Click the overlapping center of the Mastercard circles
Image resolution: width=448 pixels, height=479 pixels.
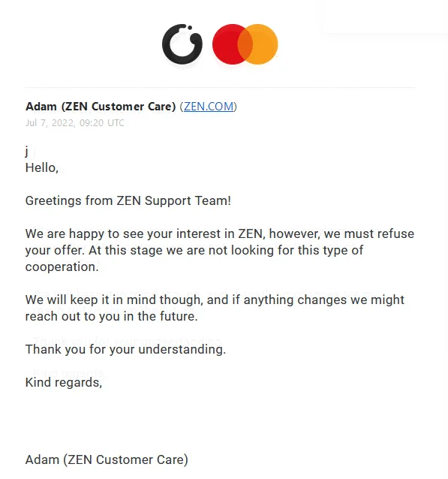[x=245, y=44]
